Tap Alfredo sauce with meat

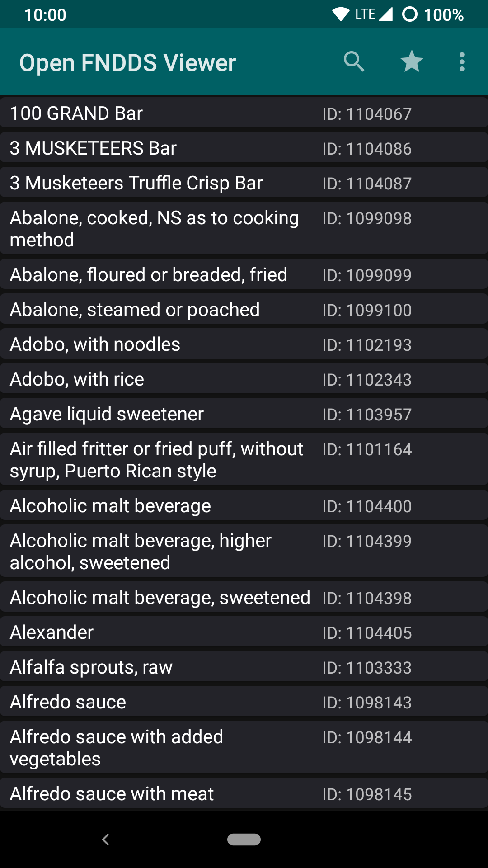pyautogui.click(x=244, y=794)
